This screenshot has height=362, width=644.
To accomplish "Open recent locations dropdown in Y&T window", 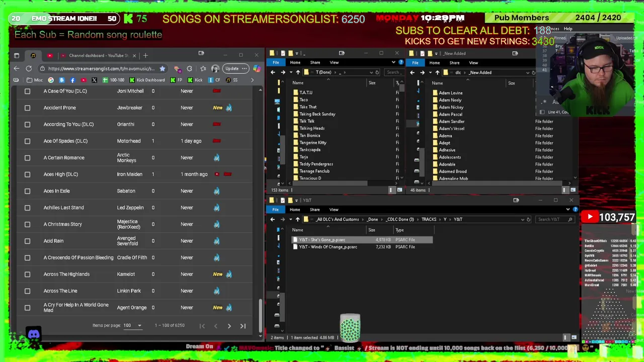I will [x=290, y=219].
